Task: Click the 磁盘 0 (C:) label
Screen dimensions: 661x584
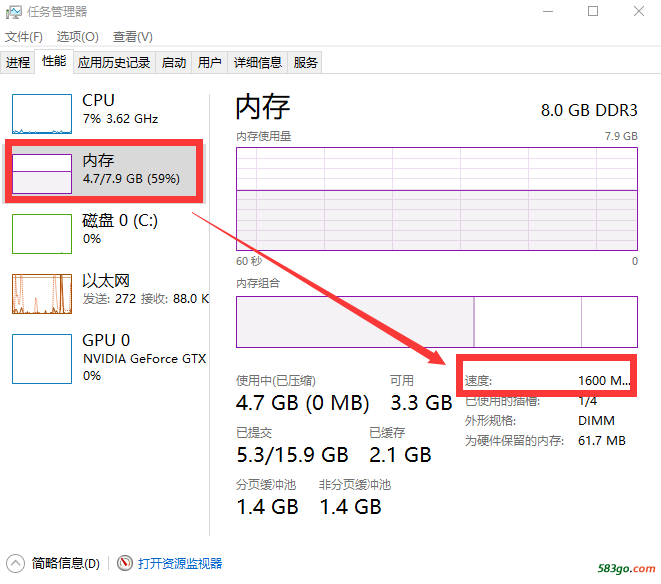Action: (120, 221)
